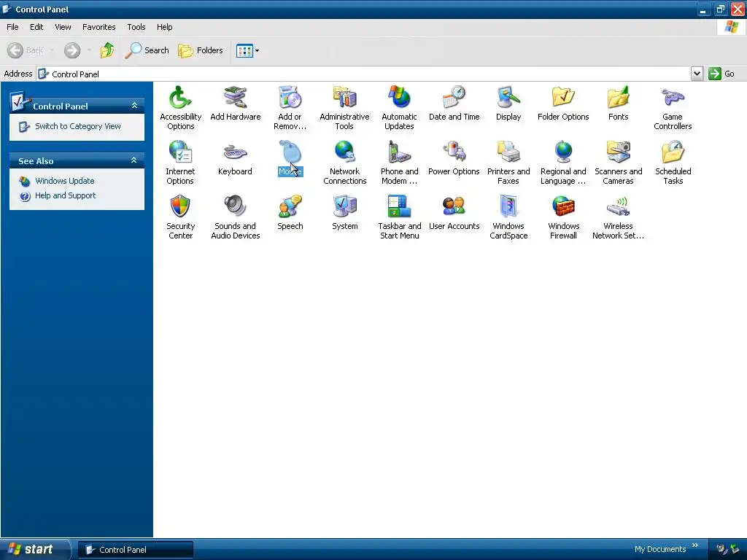Click Switch to Category View link

tap(77, 126)
